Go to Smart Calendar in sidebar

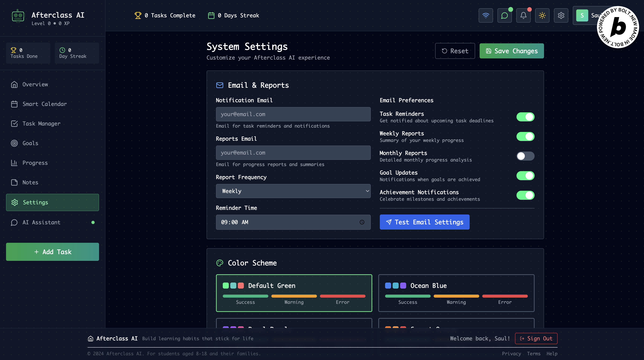coord(44,104)
